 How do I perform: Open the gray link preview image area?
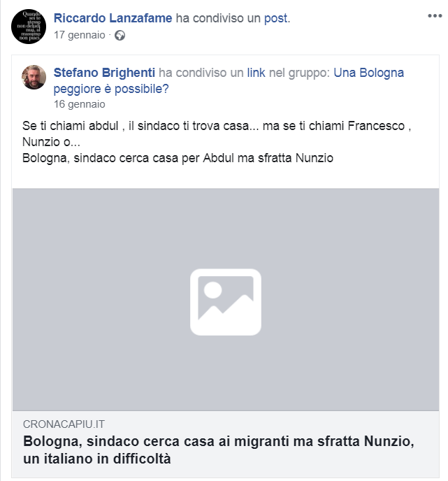click(x=226, y=299)
